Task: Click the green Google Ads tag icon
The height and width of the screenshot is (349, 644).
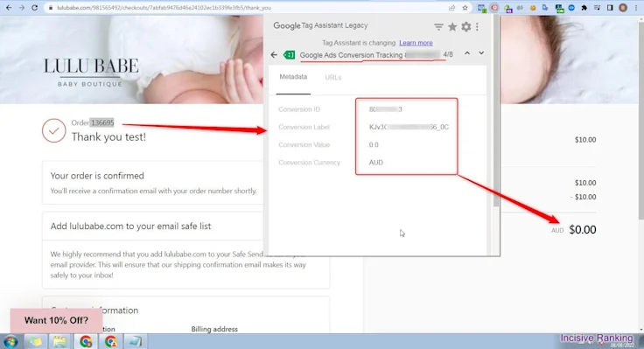Action: (289, 54)
